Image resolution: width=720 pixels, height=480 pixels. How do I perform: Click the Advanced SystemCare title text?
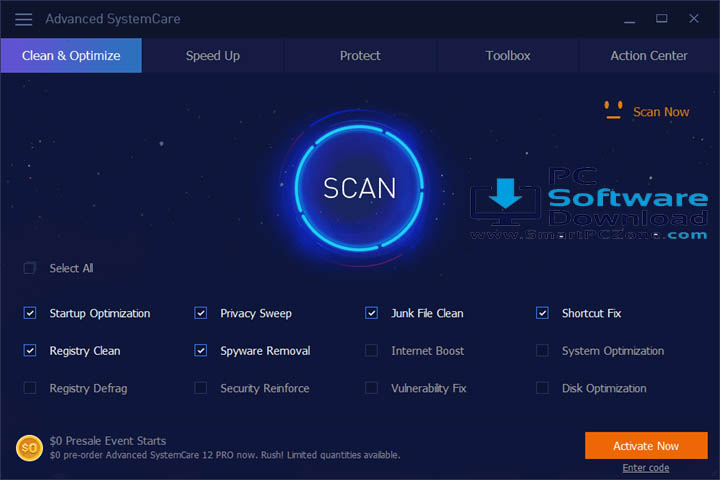112,19
